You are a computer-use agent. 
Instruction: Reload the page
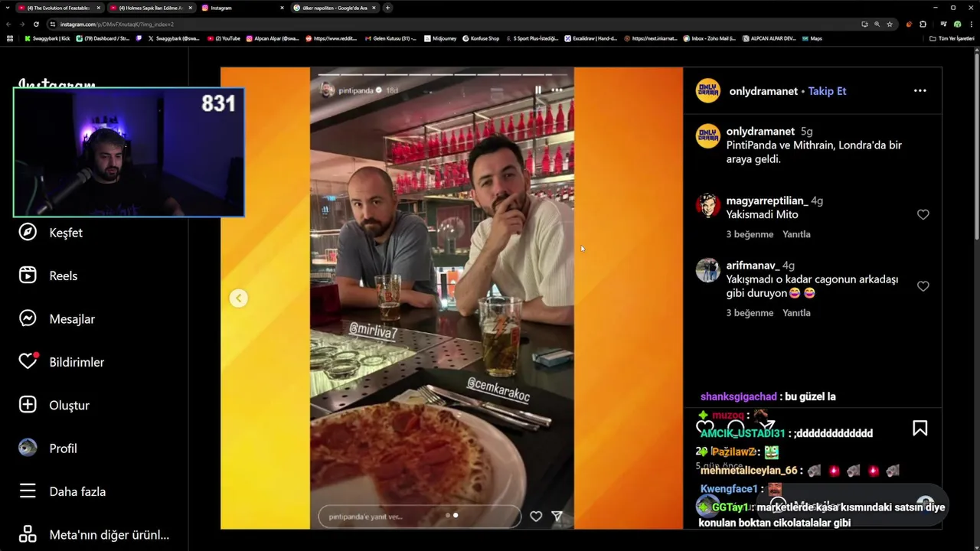coord(35,24)
